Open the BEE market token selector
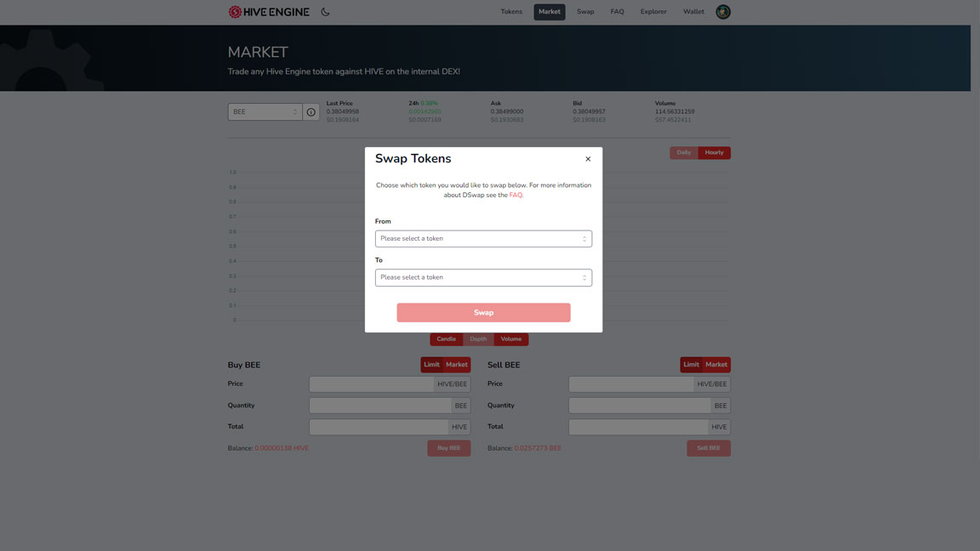Image resolution: width=980 pixels, height=551 pixels. [x=265, y=112]
